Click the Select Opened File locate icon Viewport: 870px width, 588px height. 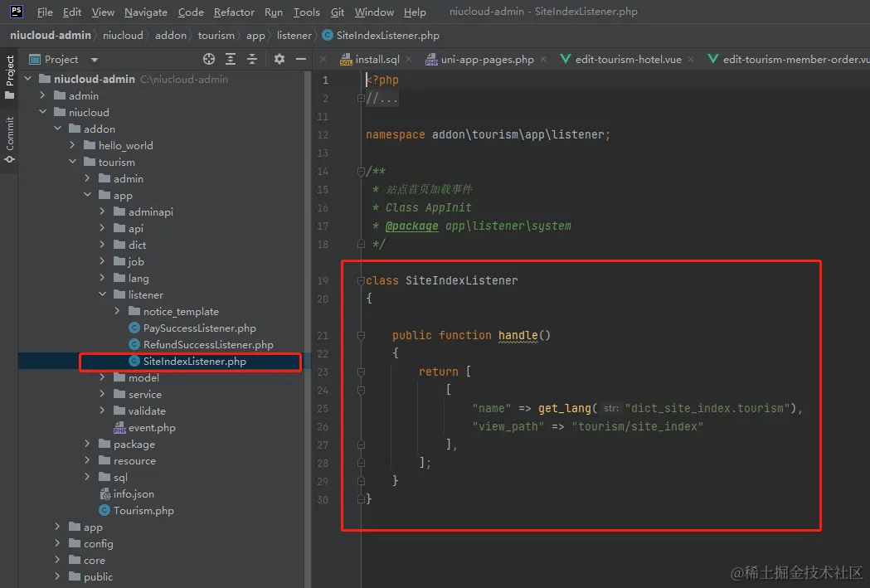209,59
